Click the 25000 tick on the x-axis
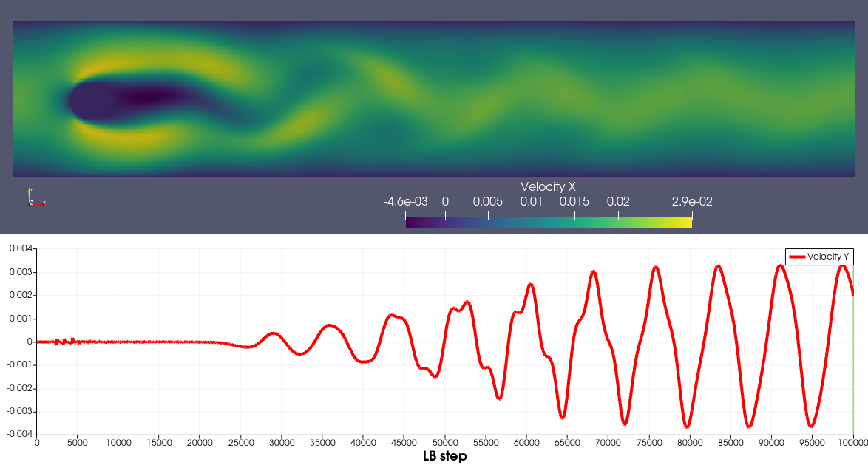The image size is (868, 468). [x=240, y=442]
